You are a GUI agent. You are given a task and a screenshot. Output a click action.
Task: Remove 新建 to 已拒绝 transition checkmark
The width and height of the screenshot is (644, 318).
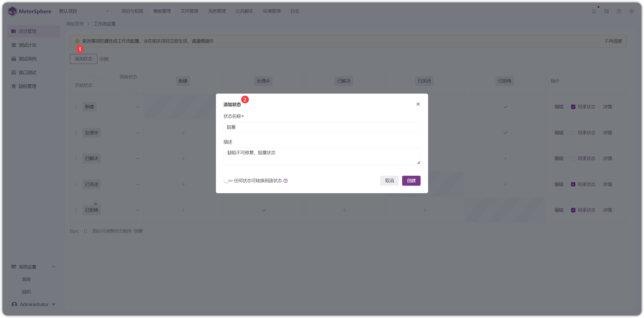coord(505,107)
